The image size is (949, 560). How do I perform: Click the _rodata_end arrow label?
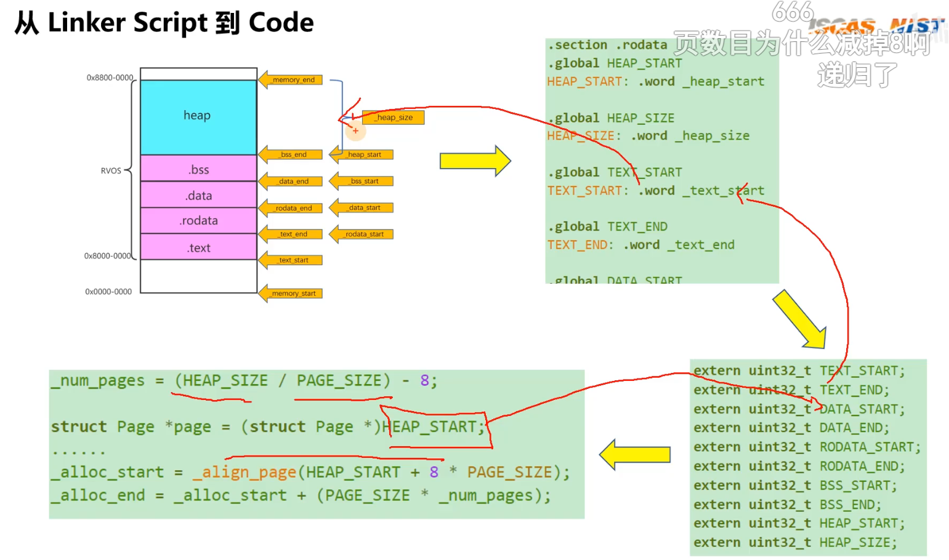point(291,208)
